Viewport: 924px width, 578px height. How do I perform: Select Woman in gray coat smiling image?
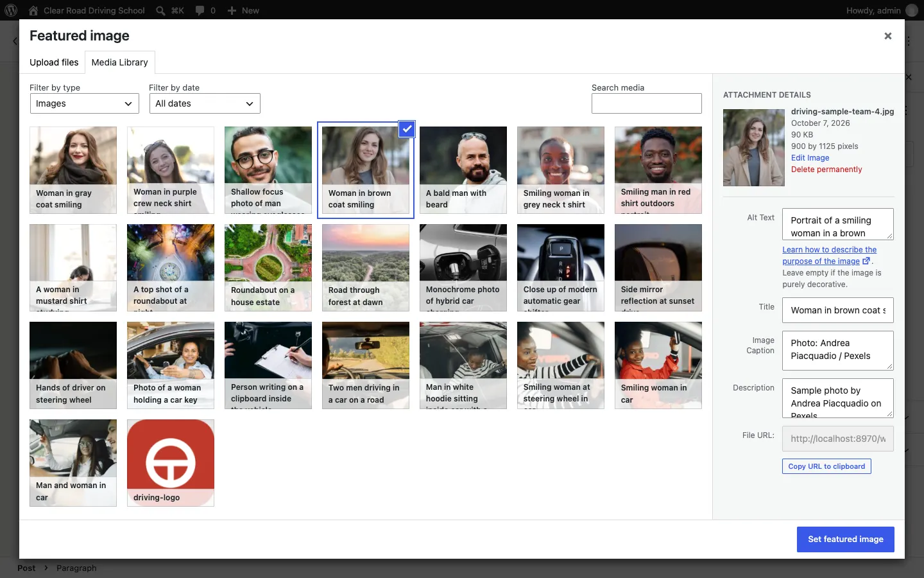click(73, 170)
